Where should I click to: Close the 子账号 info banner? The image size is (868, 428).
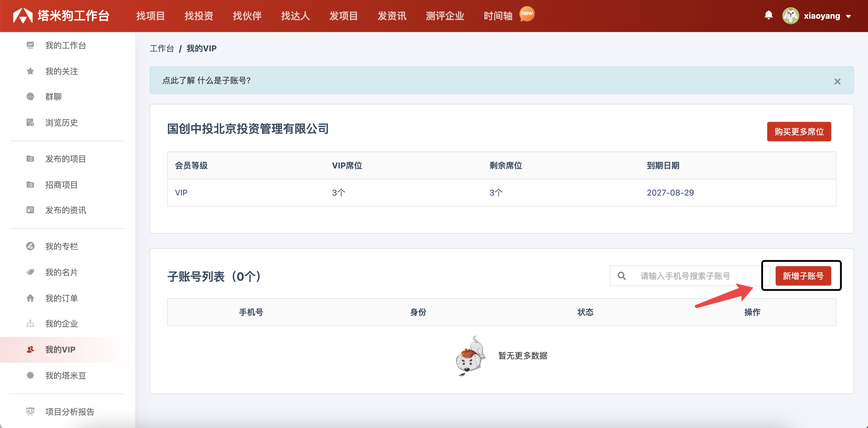click(837, 81)
